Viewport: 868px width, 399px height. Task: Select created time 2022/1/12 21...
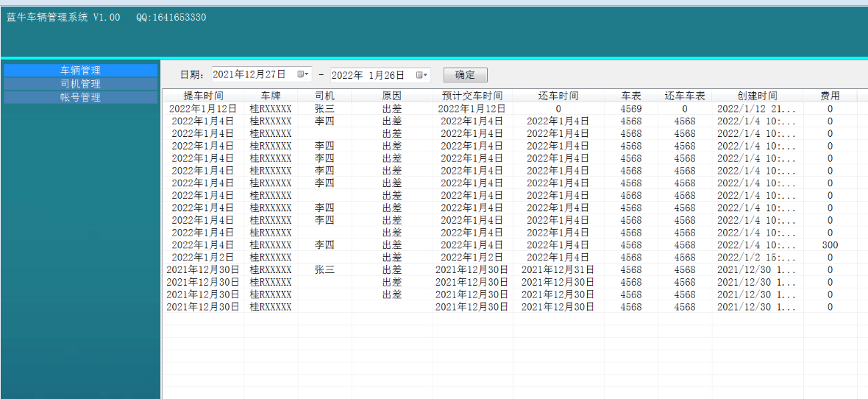click(x=756, y=109)
